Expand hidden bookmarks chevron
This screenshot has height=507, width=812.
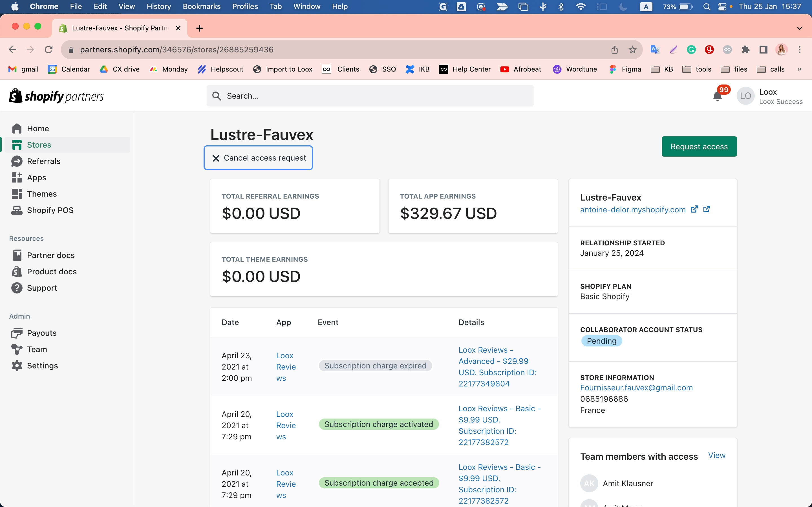point(800,69)
